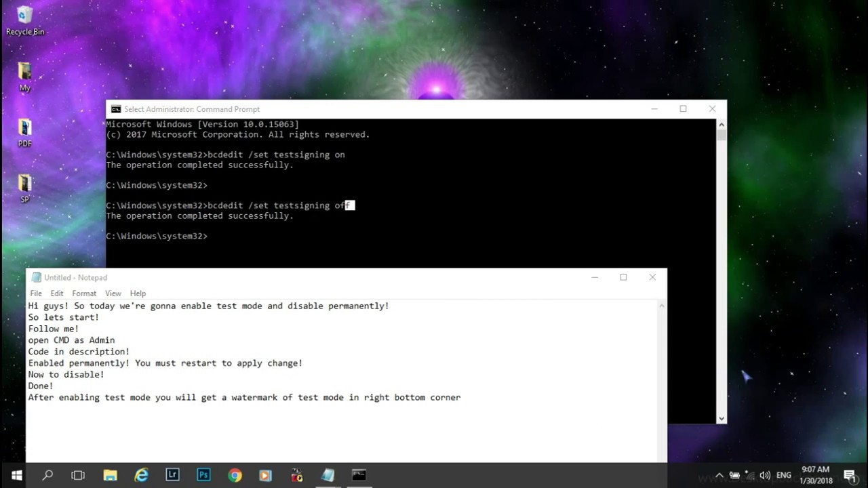Close the Notepad window
Image resolution: width=868 pixels, height=488 pixels.
652,277
